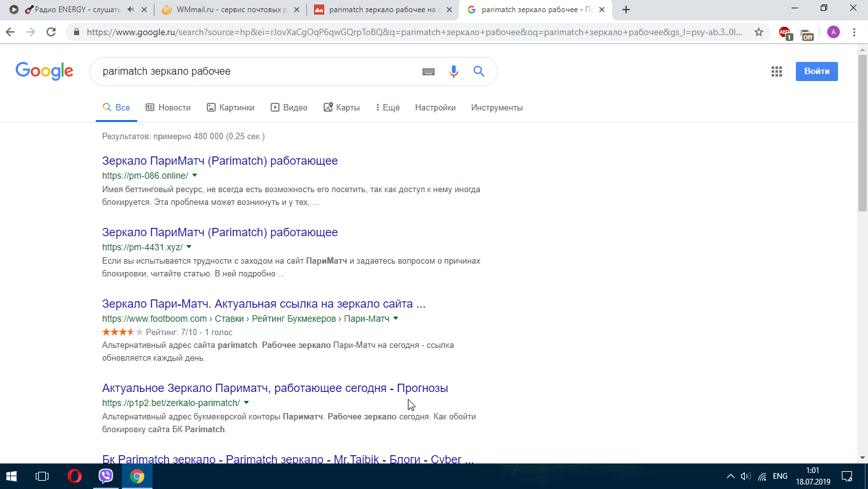Expand dropdown arrow next to pm-086.online URL
This screenshot has height=489, width=868.
[195, 176]
